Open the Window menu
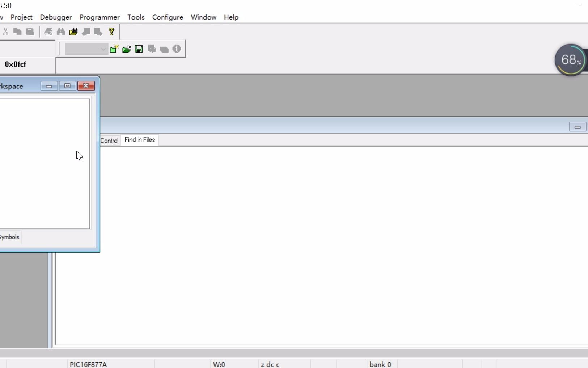This screenshot has width=588, height=368. click(203, 17)
